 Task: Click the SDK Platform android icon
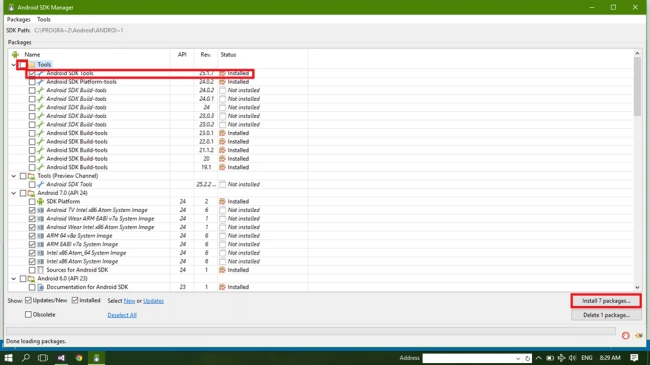(x=40, y=202)
